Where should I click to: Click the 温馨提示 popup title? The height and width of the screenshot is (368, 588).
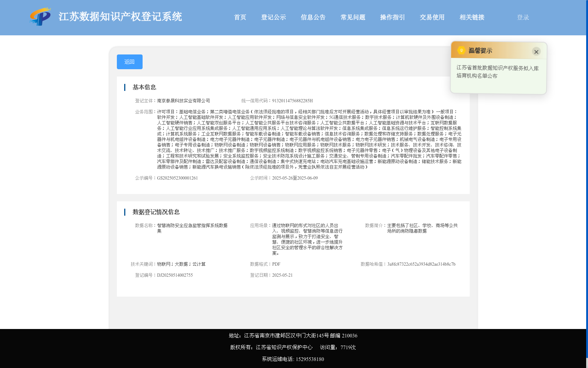point(480,51)
